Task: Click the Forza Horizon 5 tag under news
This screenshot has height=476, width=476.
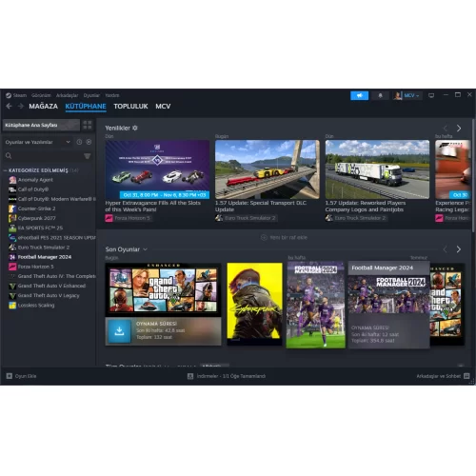Action: click(129, 218)
